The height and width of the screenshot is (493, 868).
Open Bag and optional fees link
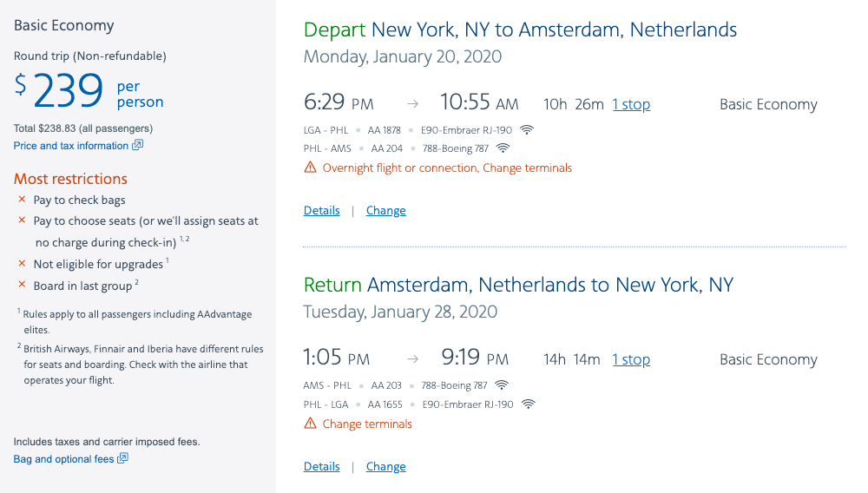click(63, 459)
